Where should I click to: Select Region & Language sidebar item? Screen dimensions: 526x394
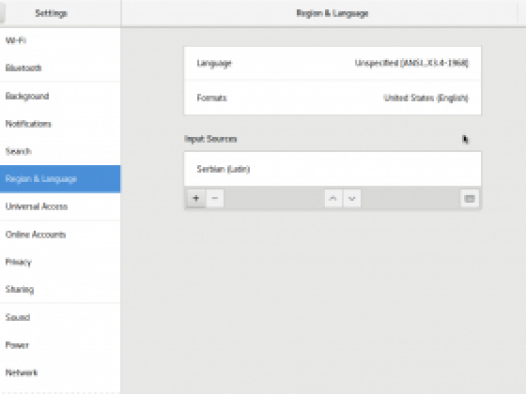(x=60, y=179)
